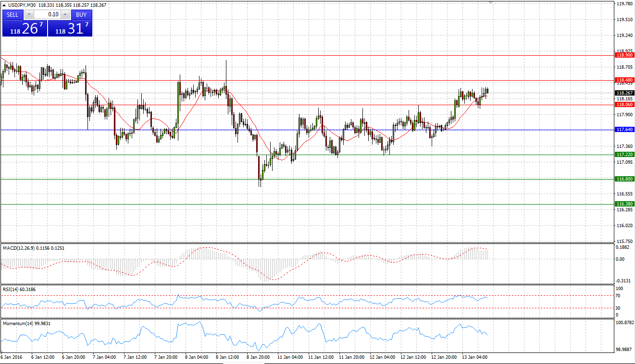Click the -0.3131 MACD scale value
The width and height of the screenshot is (635, 364).
[x=623, y=281]
